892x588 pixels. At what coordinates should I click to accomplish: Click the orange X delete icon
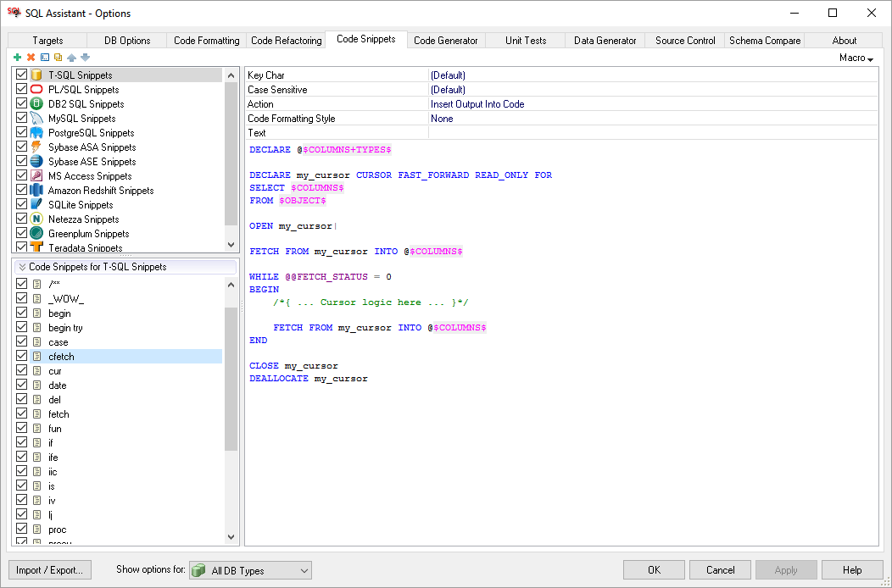pyautogui.click(x=31, y=57)
